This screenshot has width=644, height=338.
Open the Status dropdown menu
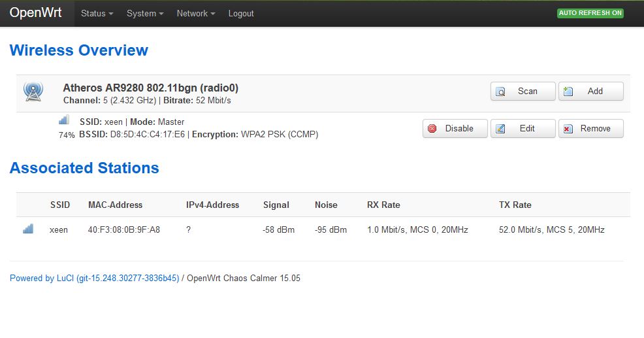coord(97,14)
